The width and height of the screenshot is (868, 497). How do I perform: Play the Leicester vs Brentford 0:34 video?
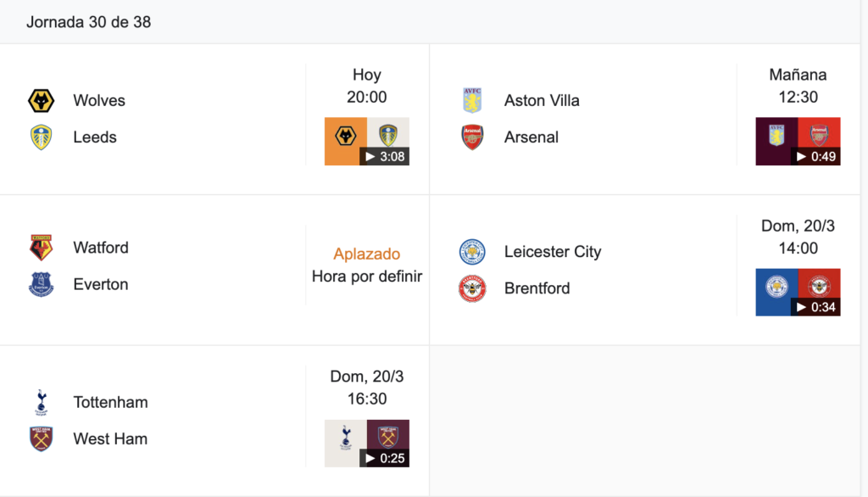pyautogui.click(x=798, y=292)
